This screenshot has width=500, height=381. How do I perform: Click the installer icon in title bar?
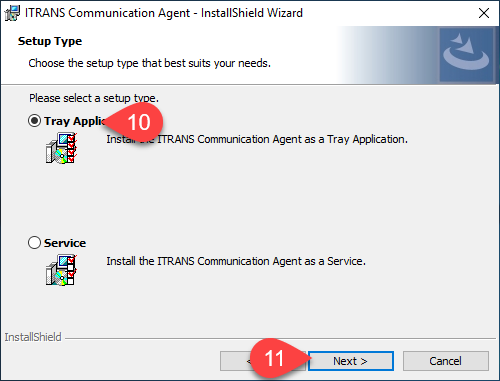point(12,13)
